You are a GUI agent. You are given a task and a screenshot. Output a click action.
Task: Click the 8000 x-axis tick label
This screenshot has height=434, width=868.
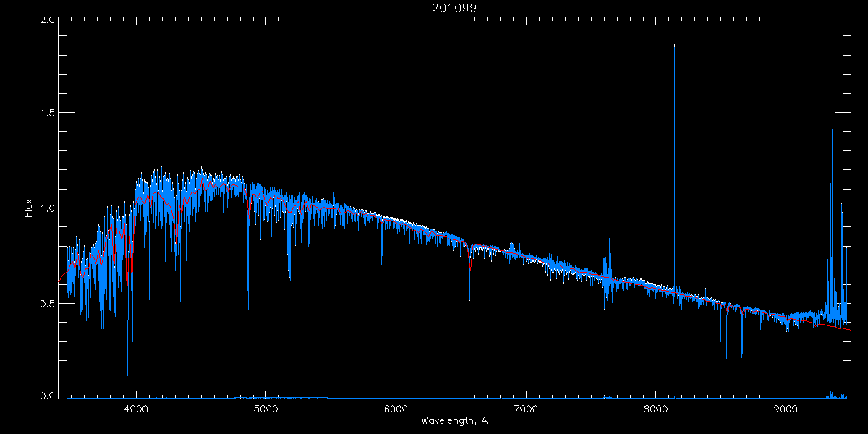[656, 409]
